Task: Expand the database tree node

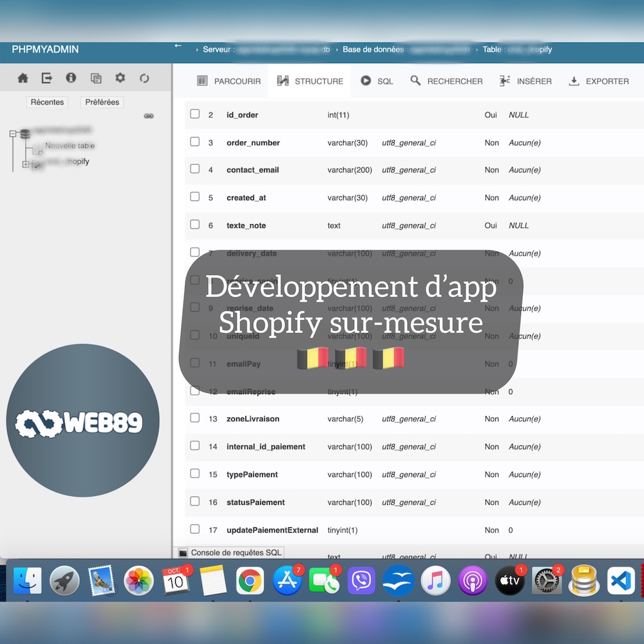Action: coord(12,134)
